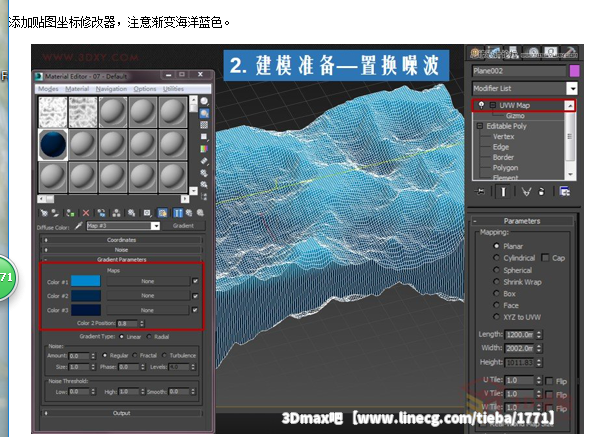The image size is (594, 437).
Task: Toggle Show Shaded Material in Viewport icon
Action: pyautogui.click(x=163, y=213)
